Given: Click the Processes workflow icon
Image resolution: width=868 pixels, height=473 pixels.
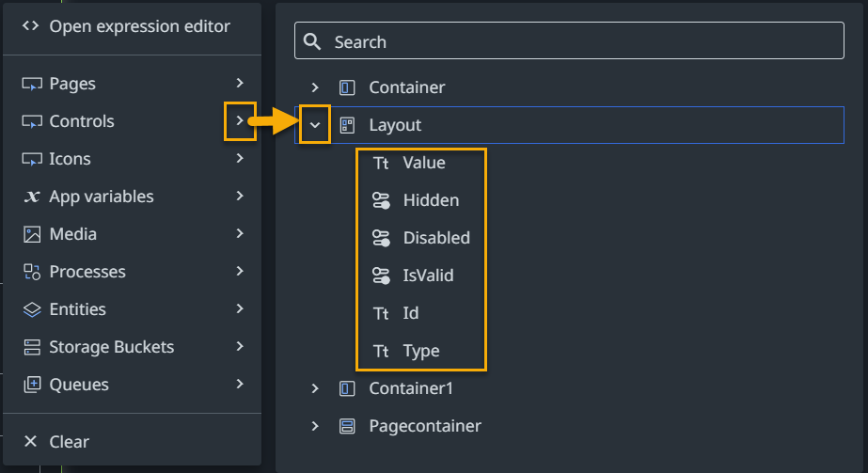Looking at the screenshot, I should coord(32,272).
